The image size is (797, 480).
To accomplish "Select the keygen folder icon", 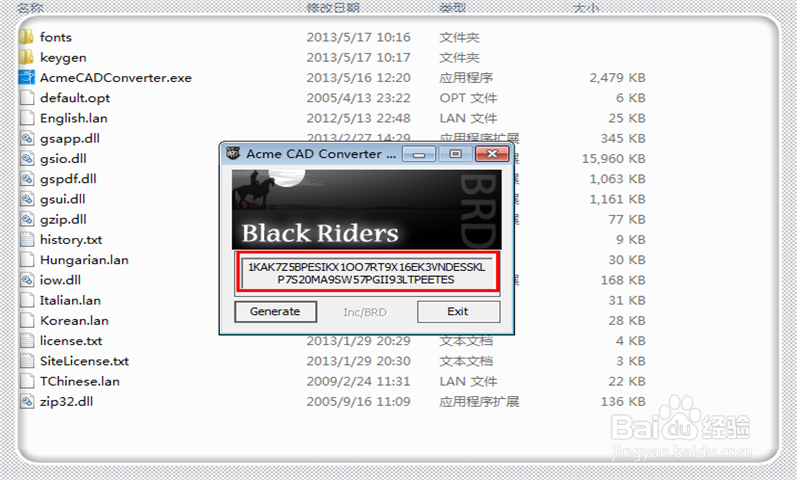I will pyautogui.click(x=26, y=57).
